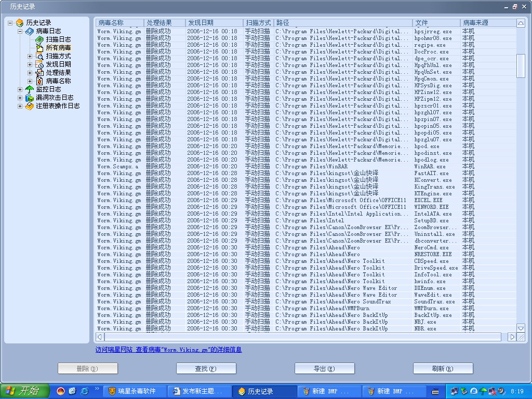This screenshot has width=532, height=399.
Task: Click the 删除(D) delete button
Action: (87, 368)
